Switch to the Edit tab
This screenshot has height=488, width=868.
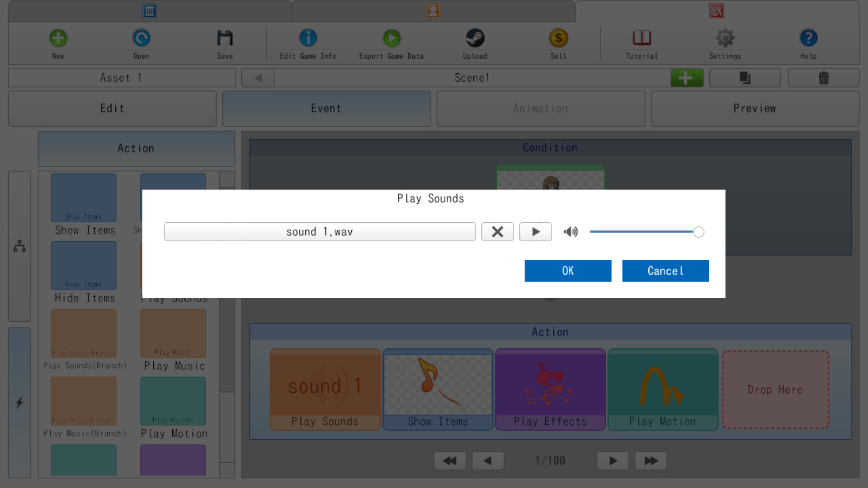[x=112, y=108]
